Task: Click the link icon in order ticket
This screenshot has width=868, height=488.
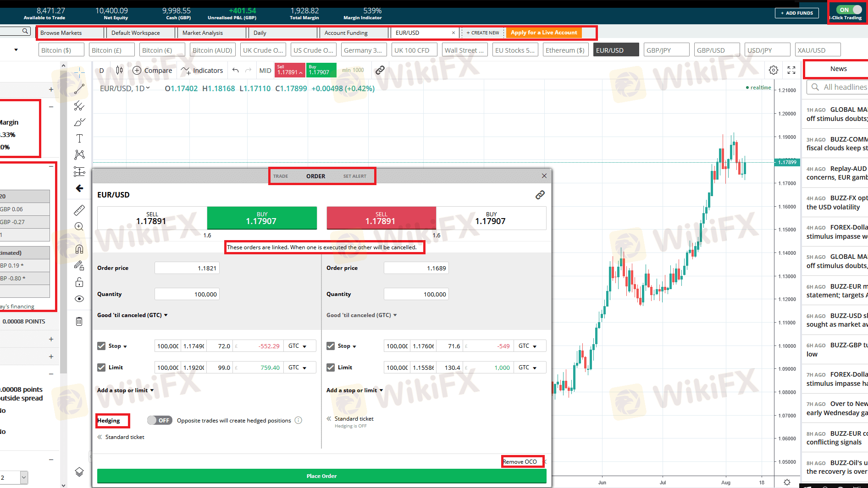Action: coord(540,195)
